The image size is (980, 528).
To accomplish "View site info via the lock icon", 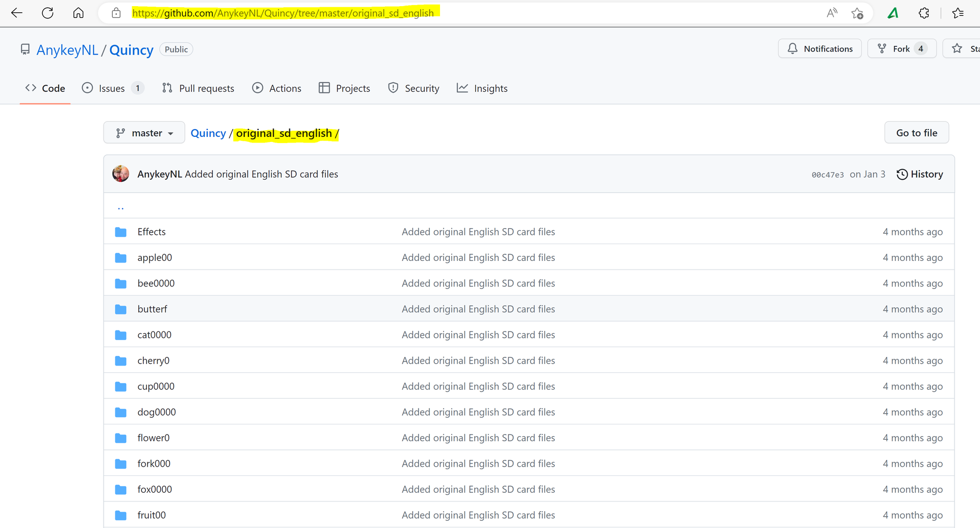I will coord(116,13).
